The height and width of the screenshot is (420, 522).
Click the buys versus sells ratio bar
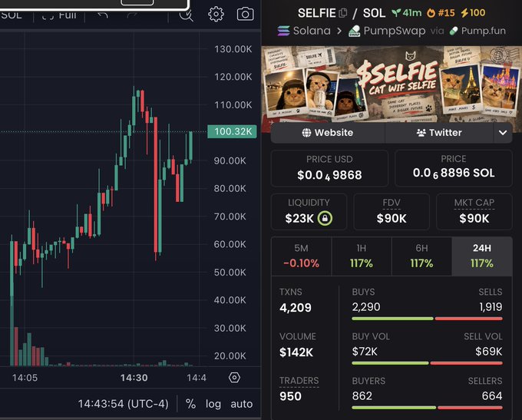tap(427, 319)
